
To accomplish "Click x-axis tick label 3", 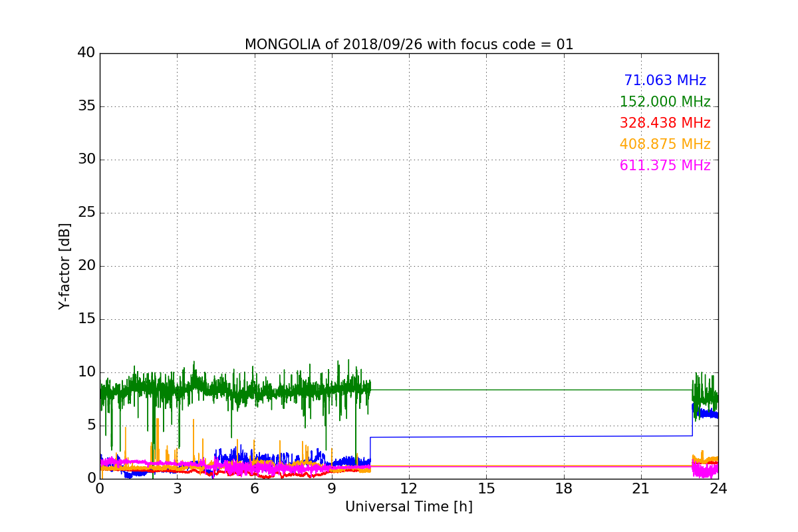I will coord(177,489).
